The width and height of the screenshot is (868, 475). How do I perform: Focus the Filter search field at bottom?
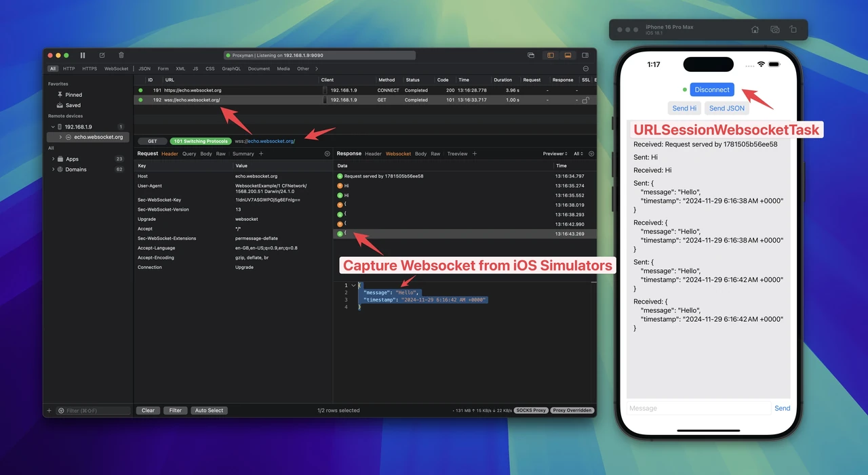(93, 411)
